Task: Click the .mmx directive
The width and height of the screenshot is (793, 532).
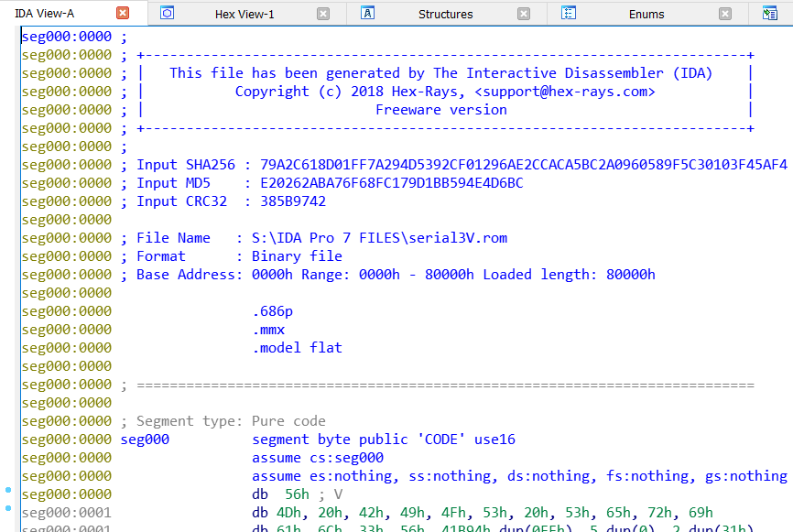Action: point(268,330)
